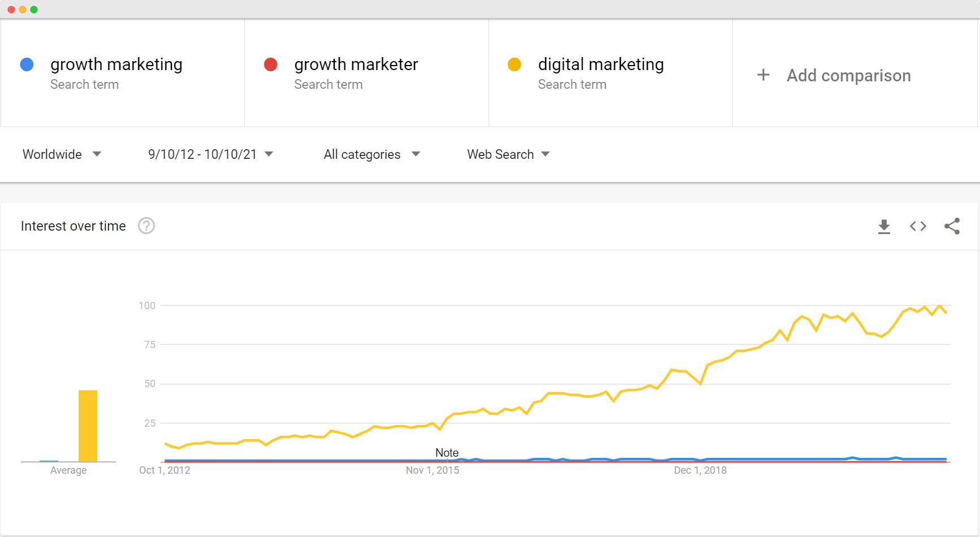Click the red growth marketer color dot
The height and width of the screenshot is (537, 980).
[x=270, y=64]
